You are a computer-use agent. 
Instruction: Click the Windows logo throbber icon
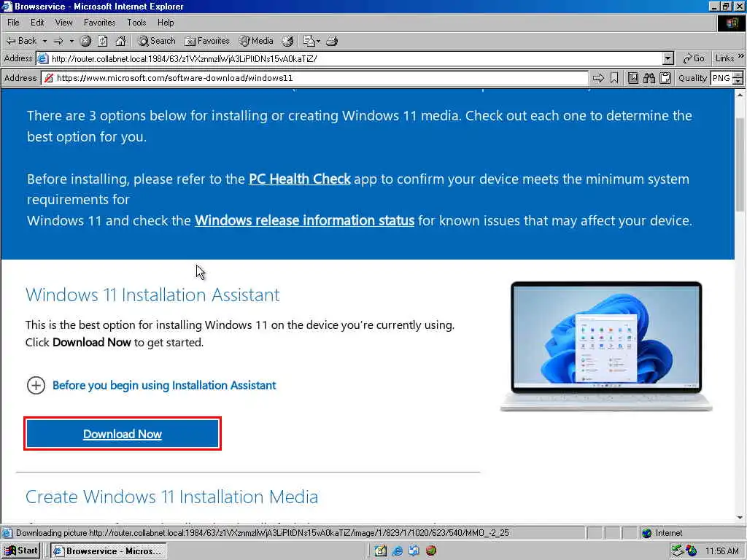pos(731,23)
